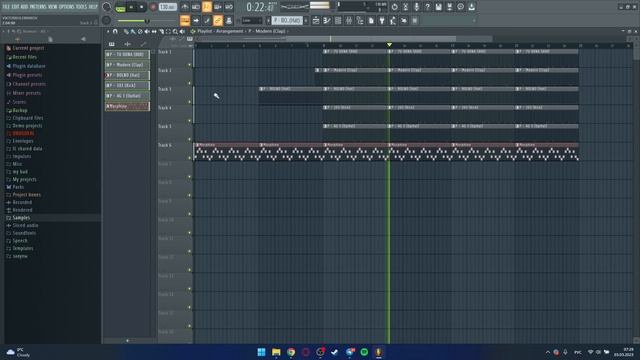Open the playlist options menu arrow

tap(108, 31)
